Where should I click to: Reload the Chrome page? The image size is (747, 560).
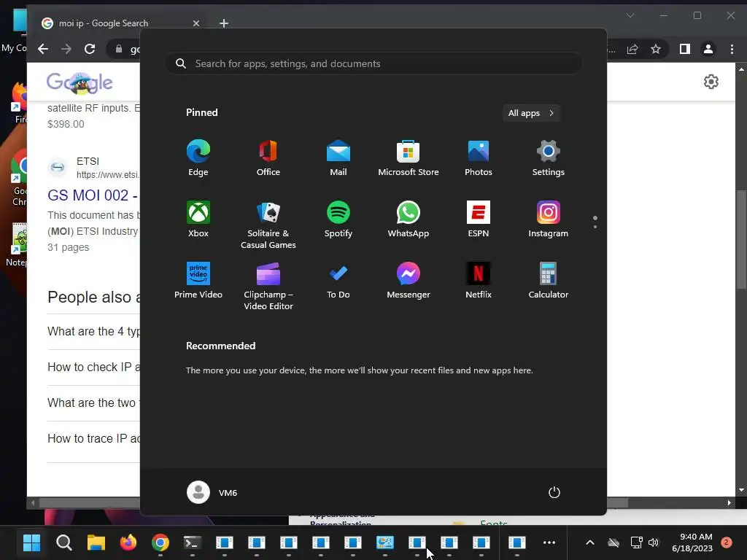click(90, 49)
